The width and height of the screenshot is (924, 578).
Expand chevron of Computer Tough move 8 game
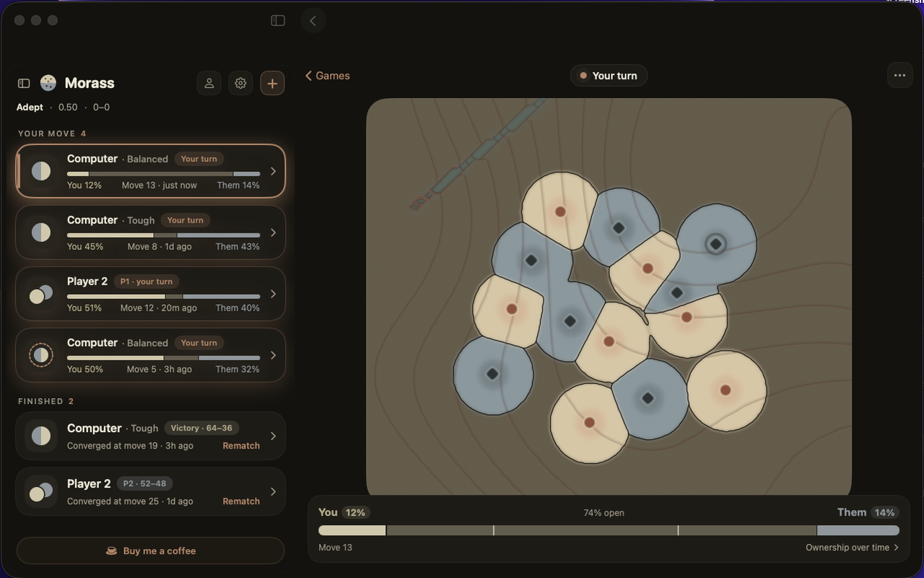(273, 233)
